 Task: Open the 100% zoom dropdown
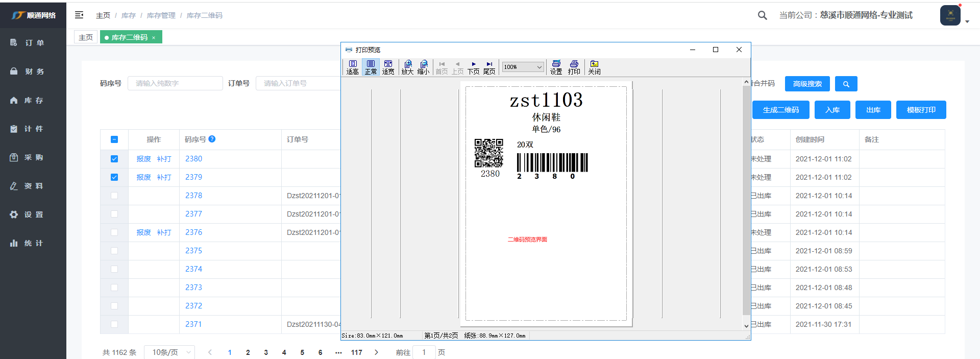click(x=523, y=67)
